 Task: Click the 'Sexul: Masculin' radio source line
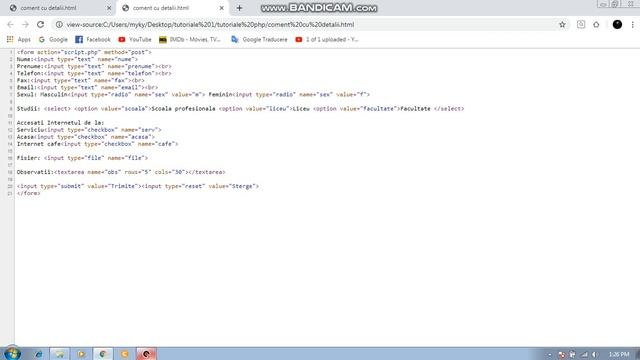coord(193,94)
